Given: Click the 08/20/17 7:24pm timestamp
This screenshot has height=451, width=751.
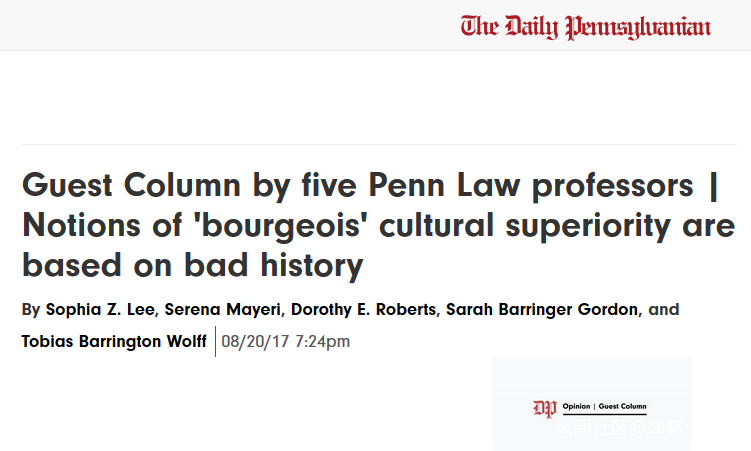Looking at the screenshot, I should (x=285, y=342).
